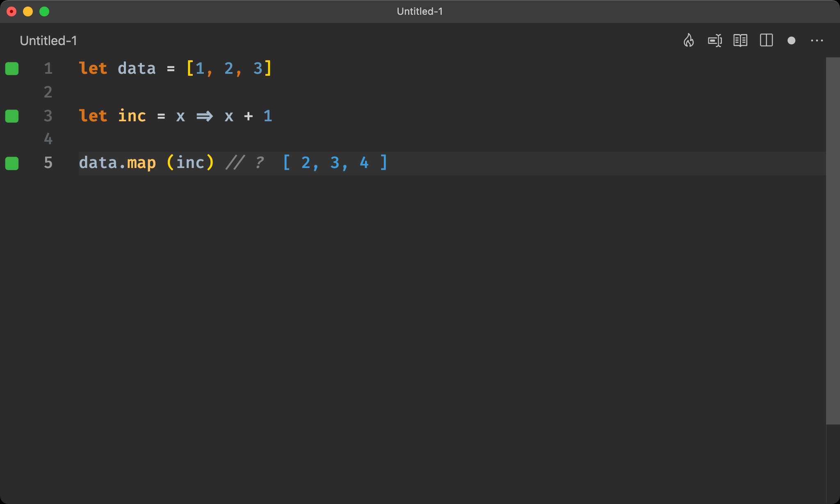Click the inline result [ 2, 3, 4 ]
The width and height of the screenshot is (840, 504).
[335, 163]
